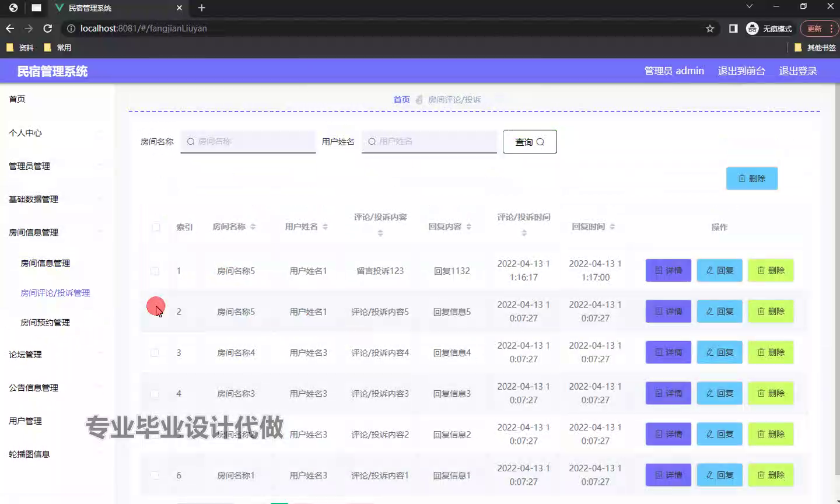Click the browser address bar URL
Screen dimensions: 840x504
143,28
